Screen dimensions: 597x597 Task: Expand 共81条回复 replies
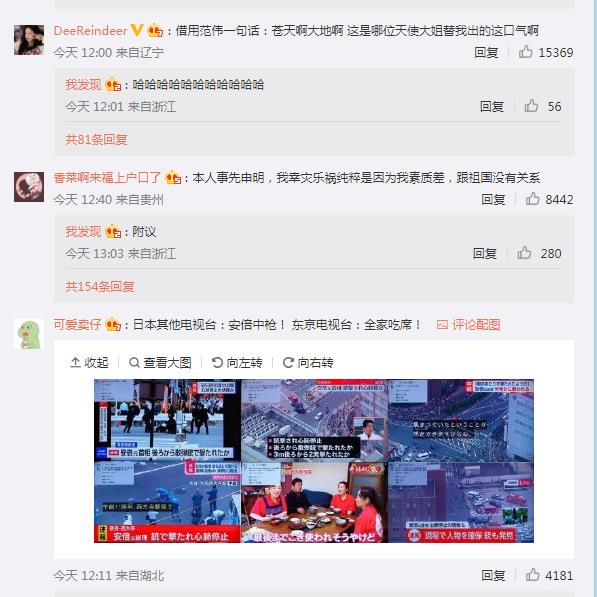[96, 140]
